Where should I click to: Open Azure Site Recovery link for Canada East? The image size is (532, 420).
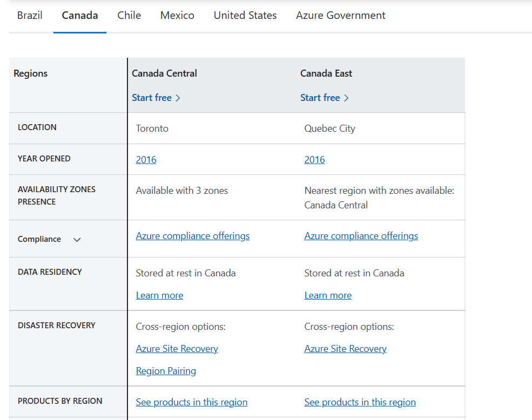tap(345, 349)
